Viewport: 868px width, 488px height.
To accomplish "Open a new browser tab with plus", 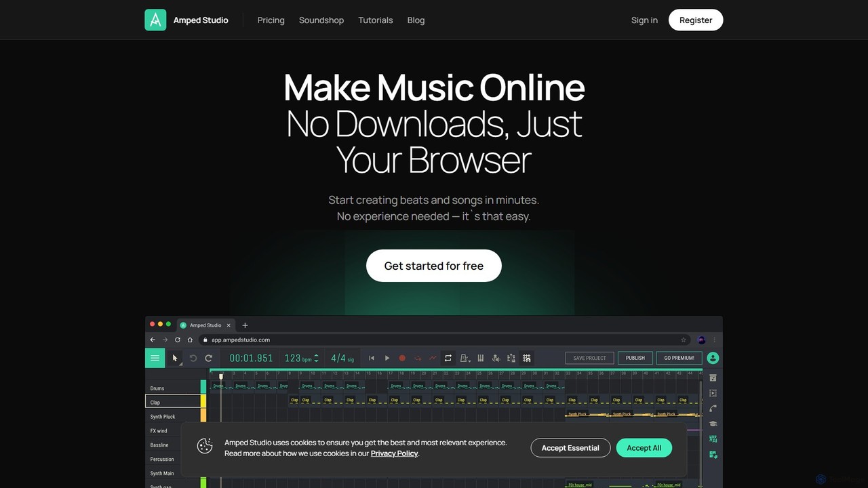I will point(245,325).
